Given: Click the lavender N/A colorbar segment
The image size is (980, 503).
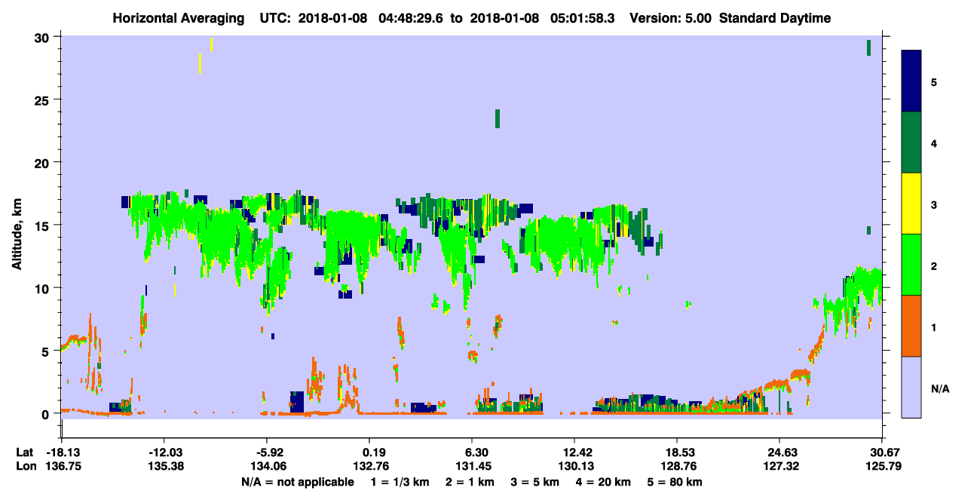Looking at the screenshot, I should [x=912, y=387].
